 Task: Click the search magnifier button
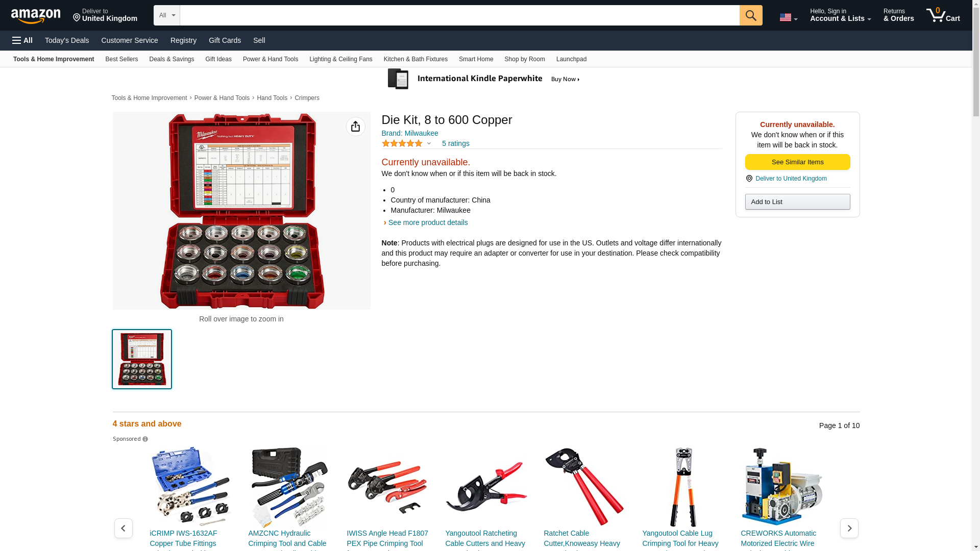click(751, 15)
